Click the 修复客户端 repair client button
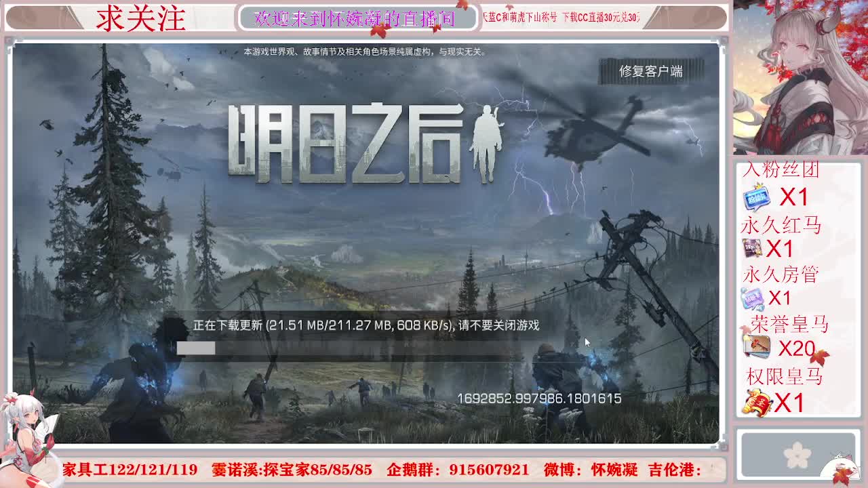 click(x=650, y=71)
